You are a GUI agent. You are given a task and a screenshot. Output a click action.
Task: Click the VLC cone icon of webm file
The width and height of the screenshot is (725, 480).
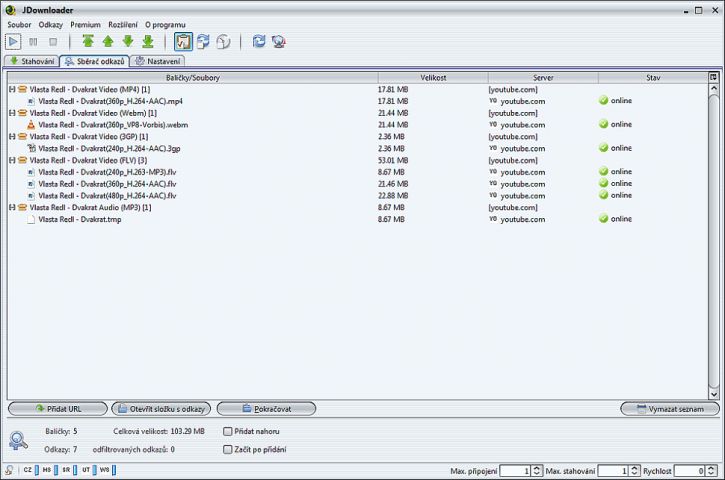pos(31,124)
